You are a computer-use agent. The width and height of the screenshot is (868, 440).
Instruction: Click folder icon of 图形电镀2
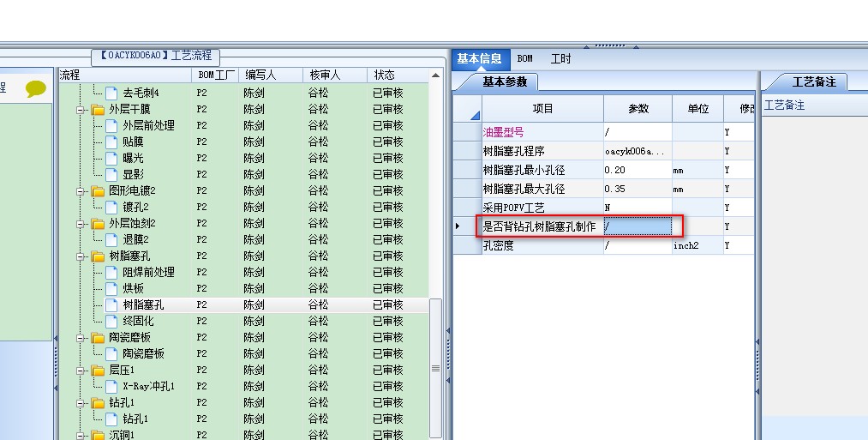[x=98, y=191]
